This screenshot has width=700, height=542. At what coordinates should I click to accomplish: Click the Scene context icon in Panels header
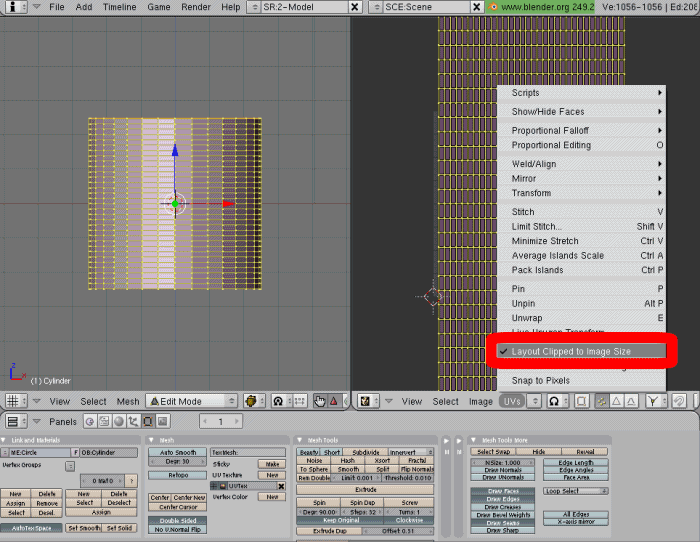(162, 422)
